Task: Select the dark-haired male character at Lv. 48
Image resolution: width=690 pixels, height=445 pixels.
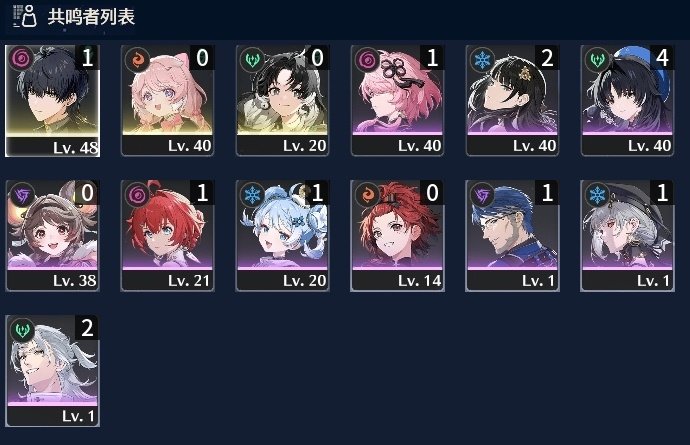Action: (52, 101)
